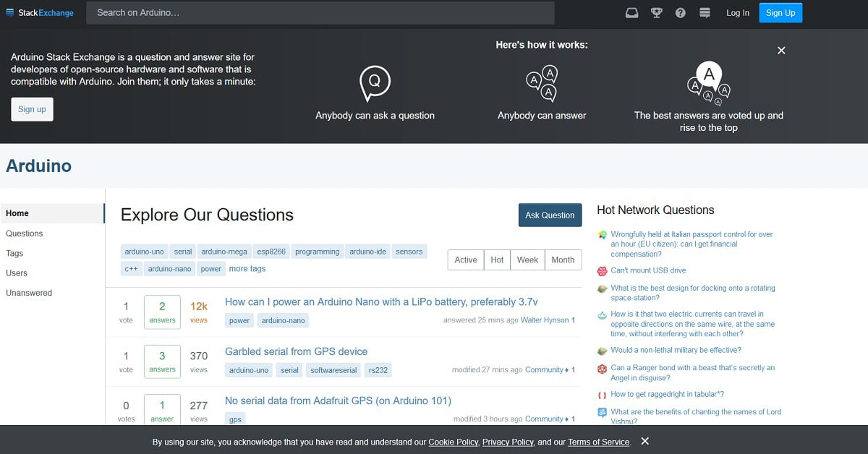Click the 'Anybody can ask a question' Q icon
Screen dimensions: 868x454
click(375, 82)
